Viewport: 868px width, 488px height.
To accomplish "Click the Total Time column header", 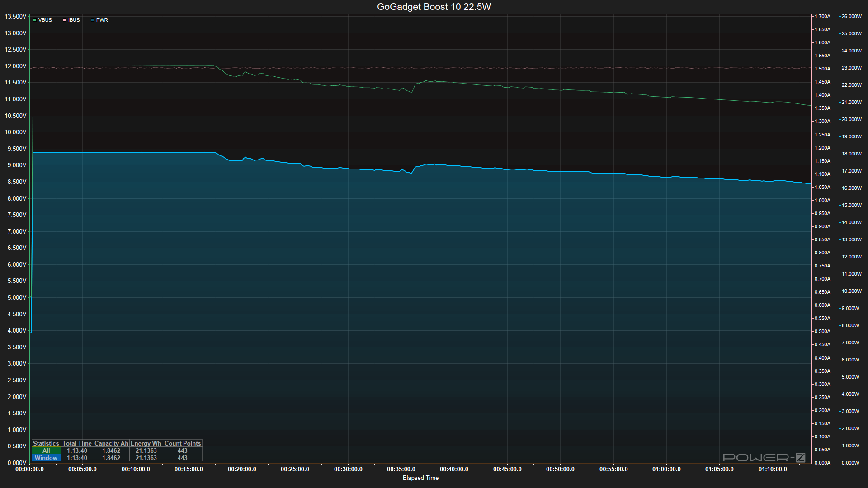I will 77,443.
